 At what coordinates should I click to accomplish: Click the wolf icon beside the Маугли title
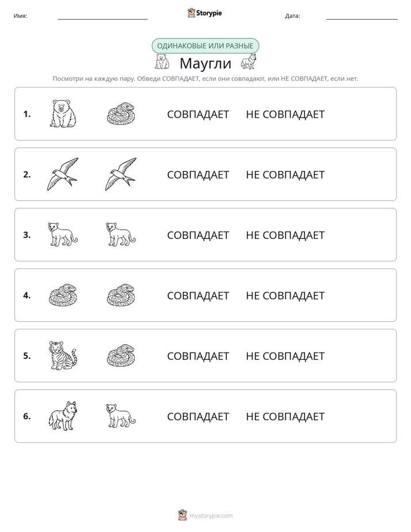point(248,62)
